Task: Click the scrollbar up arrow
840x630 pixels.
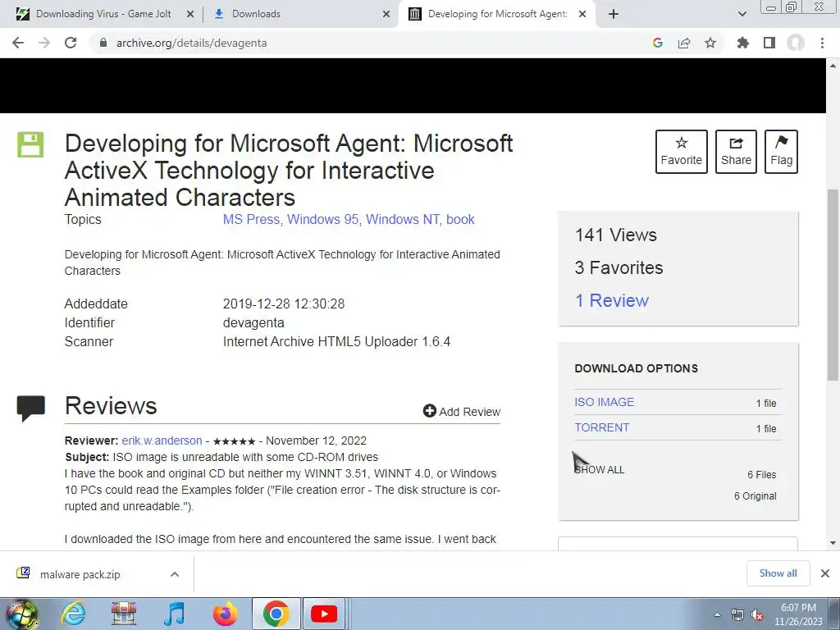Action: click(x=833, y=66)
